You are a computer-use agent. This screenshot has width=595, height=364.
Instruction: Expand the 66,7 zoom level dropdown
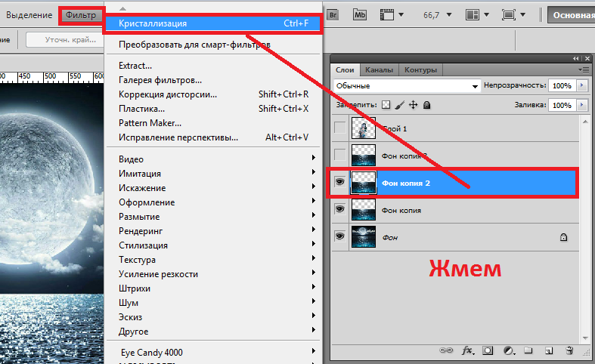[x=451, y=14]
